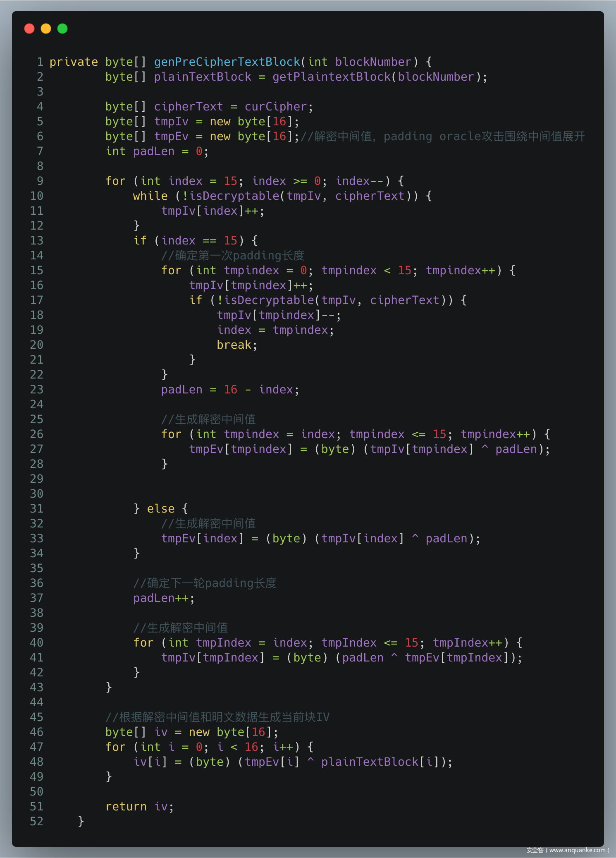
Task: Click the next-round padding comment on line 36
Action: point(205,583)
